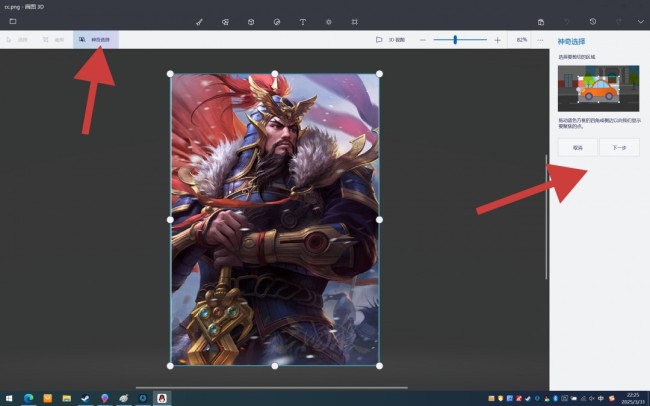This screenshot has width=650, height=406.
Task: Click the zoom slider handle
Action: [x=455, y=39]
